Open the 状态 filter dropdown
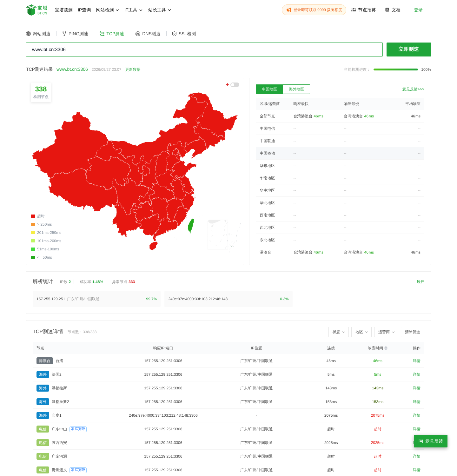 pyautogui.click(x=339, y=332)
